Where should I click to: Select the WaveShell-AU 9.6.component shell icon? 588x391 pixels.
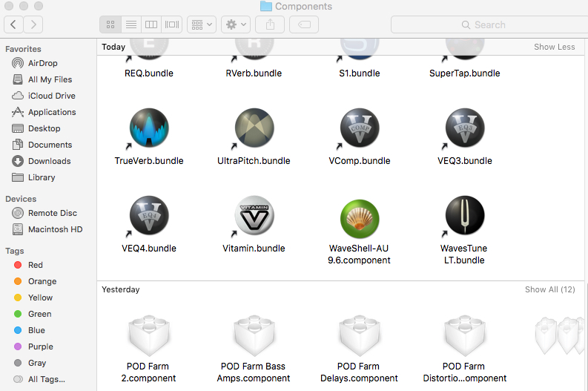click(360, 219)
